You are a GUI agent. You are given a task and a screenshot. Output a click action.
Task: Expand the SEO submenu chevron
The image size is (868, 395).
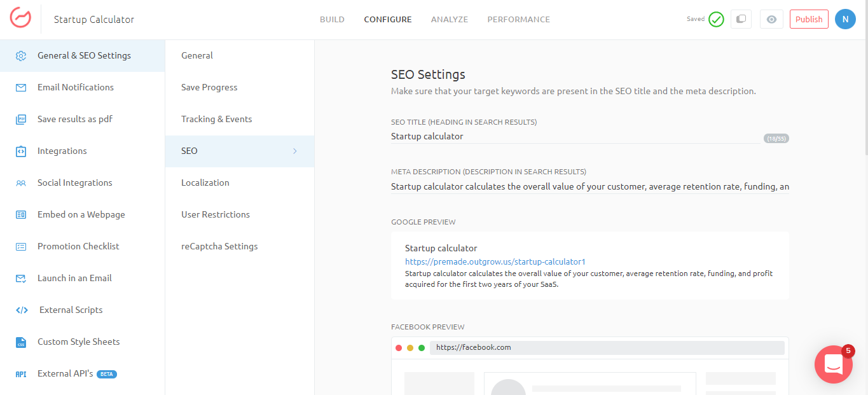click(x=295, y=151)
